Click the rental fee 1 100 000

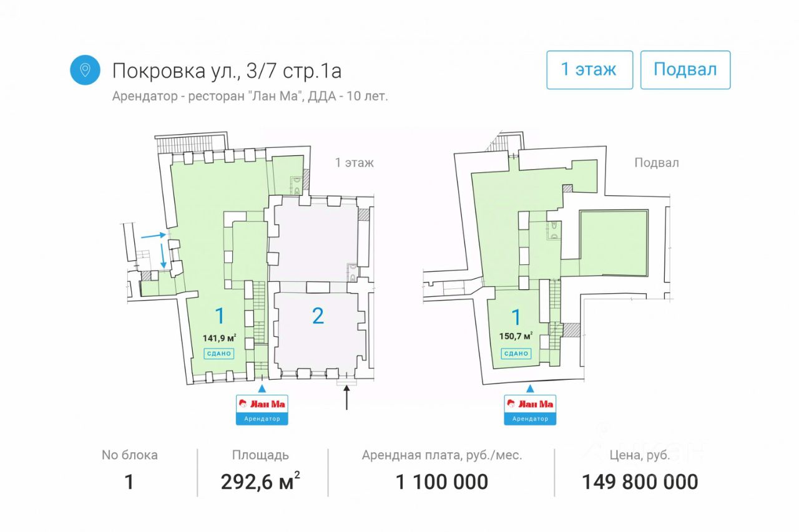(442, 481)
